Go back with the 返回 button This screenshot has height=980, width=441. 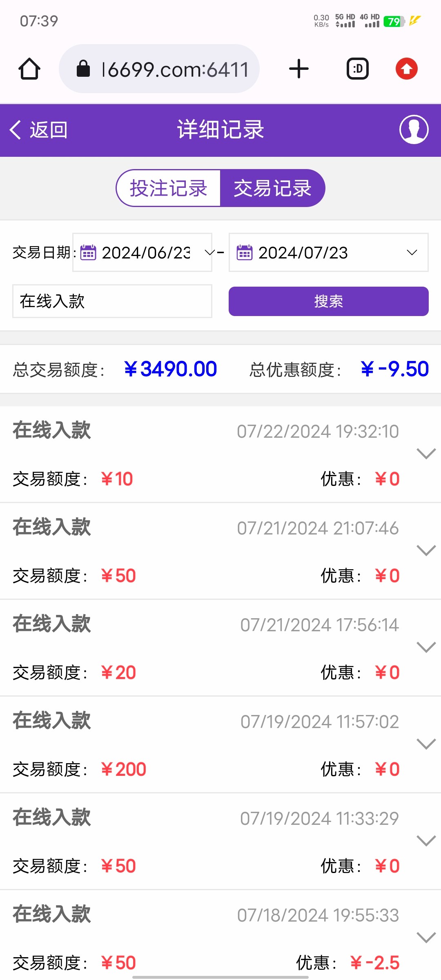39,130
